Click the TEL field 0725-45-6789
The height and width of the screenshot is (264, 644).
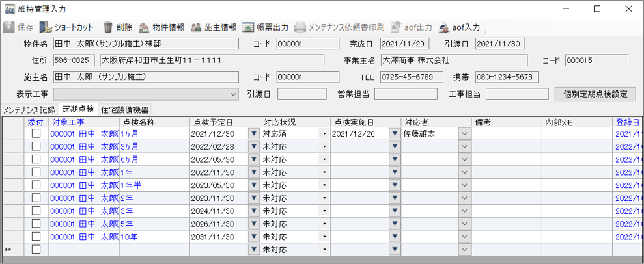[412, 77]
